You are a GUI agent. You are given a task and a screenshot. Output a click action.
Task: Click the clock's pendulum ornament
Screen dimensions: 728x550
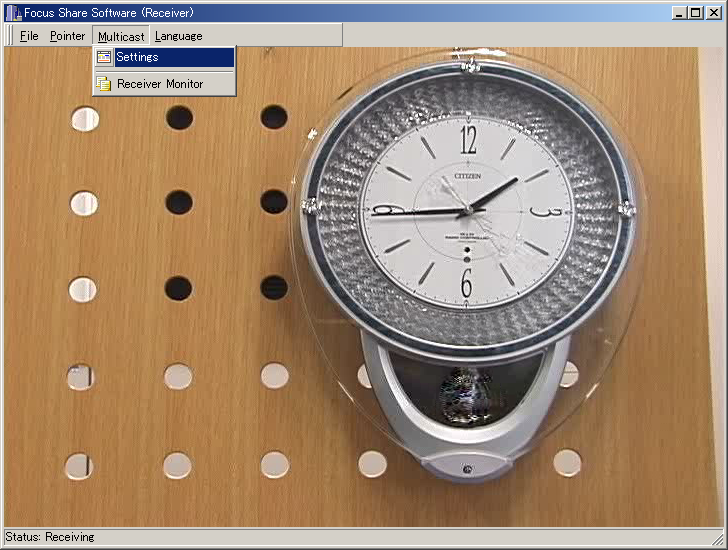click(x=465, y=393)
